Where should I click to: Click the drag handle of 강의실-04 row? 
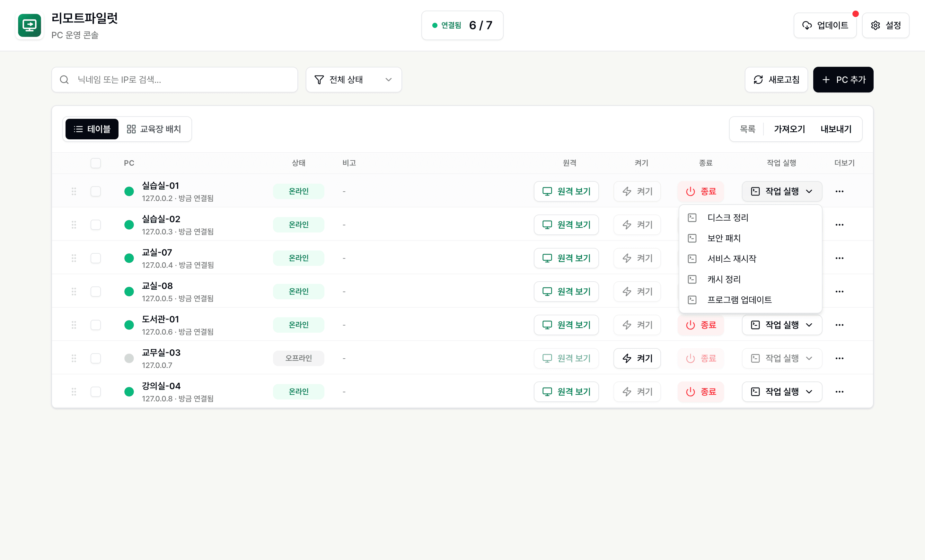74,392
